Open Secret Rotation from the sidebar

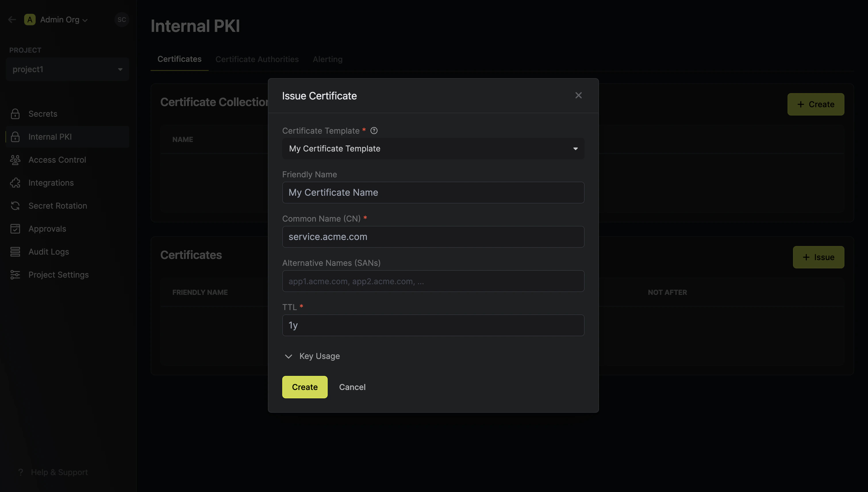(67, 206)
